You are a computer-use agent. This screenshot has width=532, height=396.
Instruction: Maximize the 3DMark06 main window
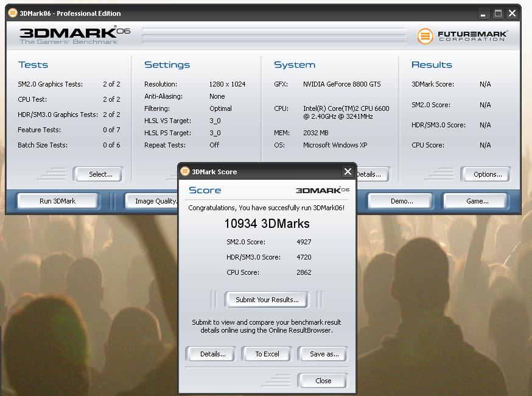click(x=498, y=13)
